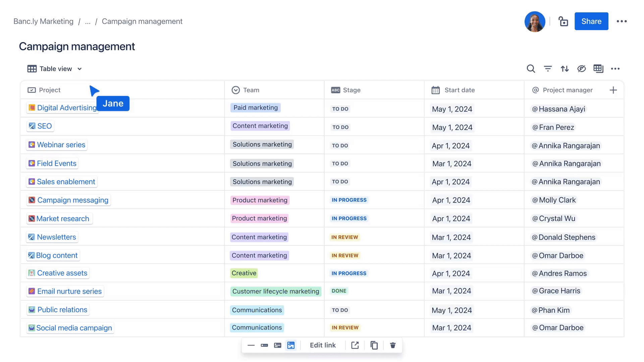The image size is (644, 362).
Task: Click the grid layout icon in toolbar
Action: (x=598, y=68)
